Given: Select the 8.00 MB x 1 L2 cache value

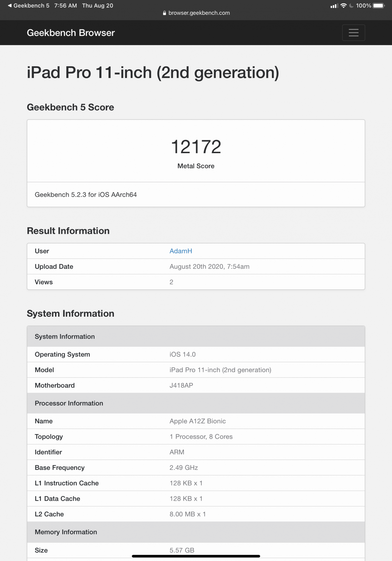Looking at the screenshot, I should pos(187,514).
